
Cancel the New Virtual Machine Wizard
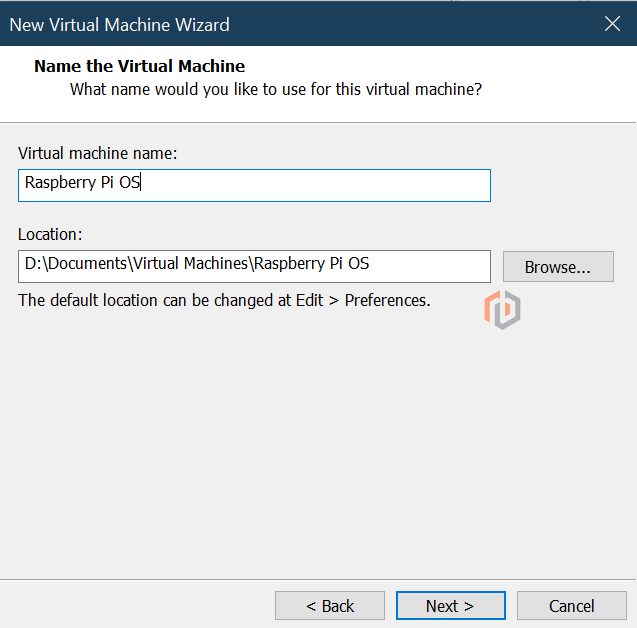click(x=572, y=606)
